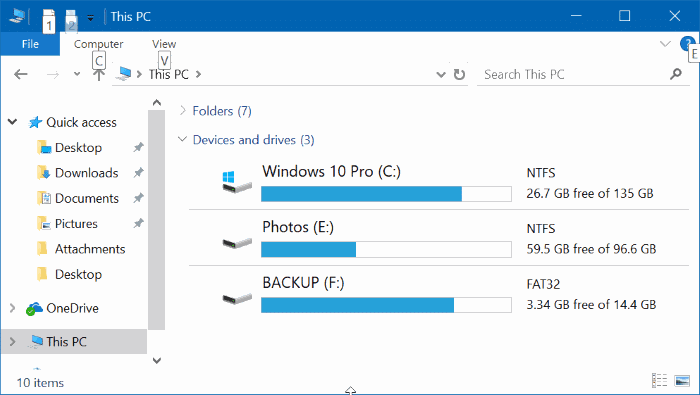Click the navigation pane scrollbar thumb

point(157,220)
